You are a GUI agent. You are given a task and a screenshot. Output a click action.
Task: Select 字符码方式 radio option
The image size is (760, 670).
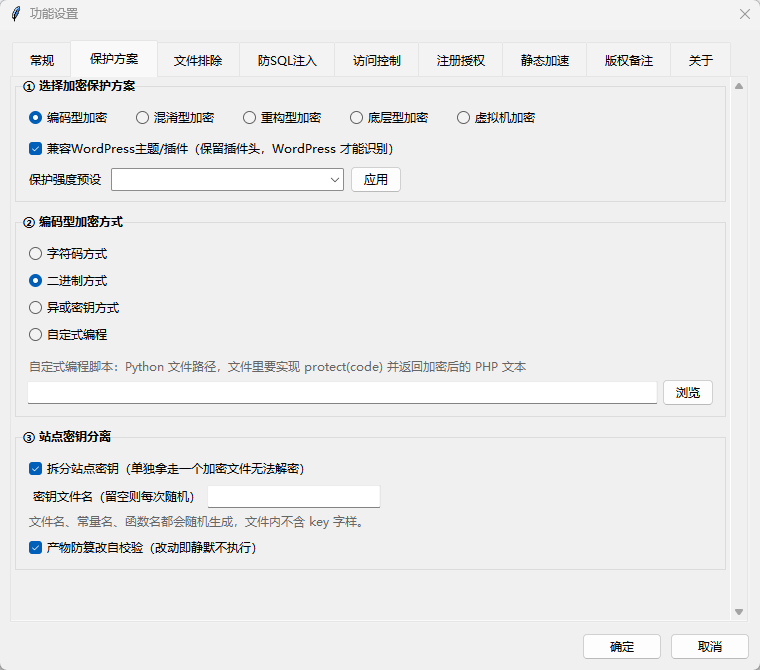(68, 254)
